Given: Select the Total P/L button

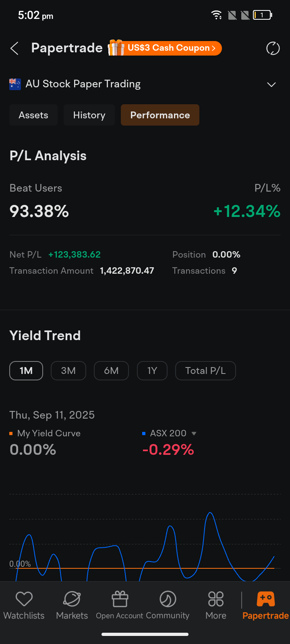Looking at the screenshot, I should click(205, 371).
